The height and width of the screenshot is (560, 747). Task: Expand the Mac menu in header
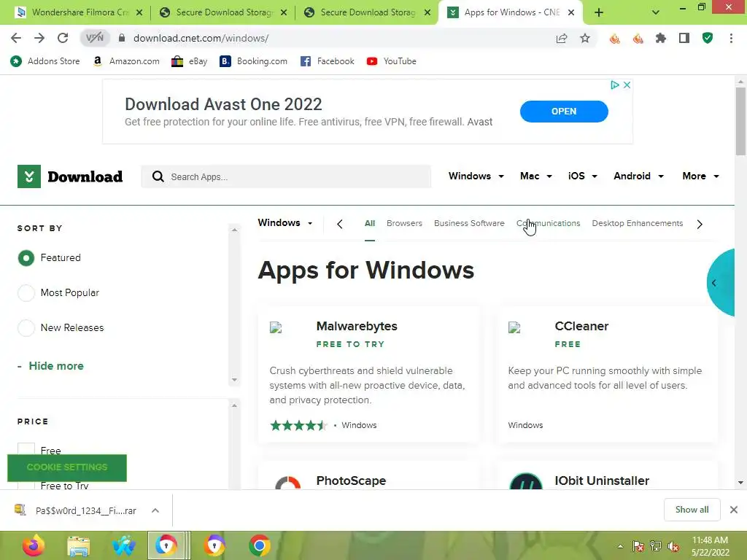coord(536,176)
